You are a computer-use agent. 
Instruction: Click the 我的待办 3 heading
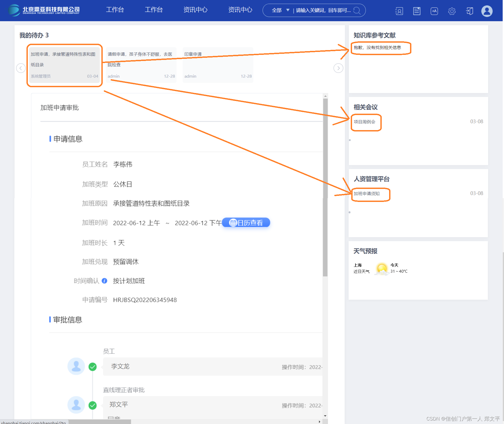34,35
